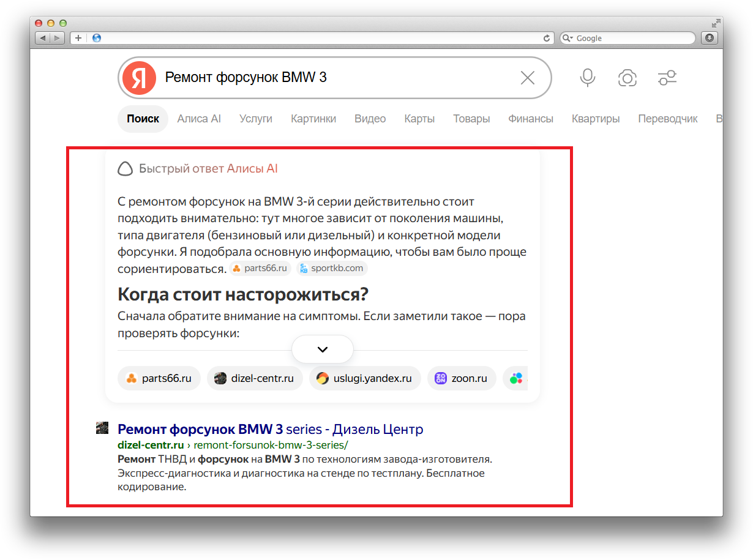
Task: Open the Квартиры tab
Action: 596,119
